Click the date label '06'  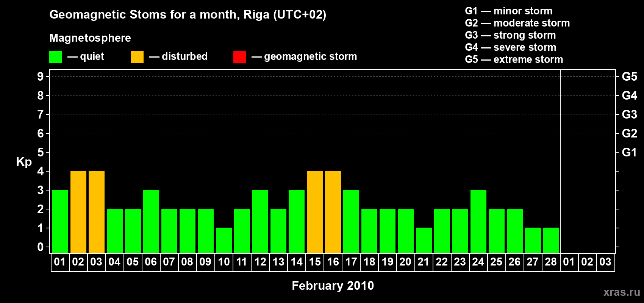pos(151,262)
